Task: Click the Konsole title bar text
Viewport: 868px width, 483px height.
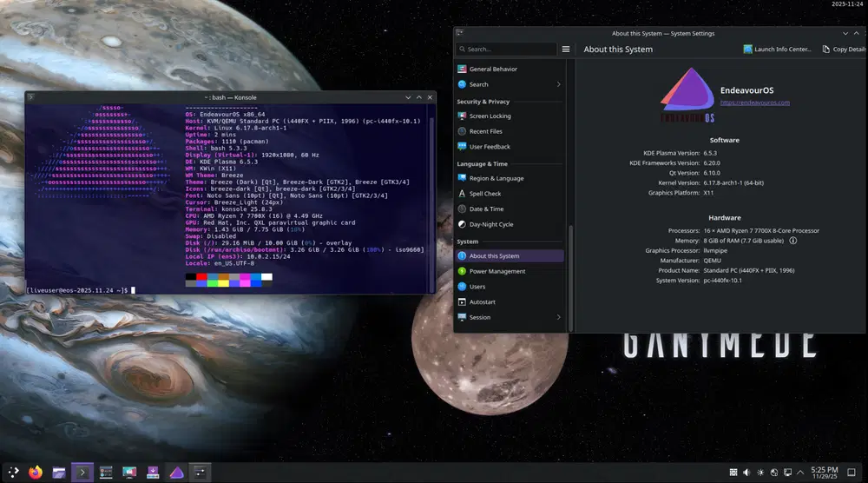Action: [x=230, y=97]
